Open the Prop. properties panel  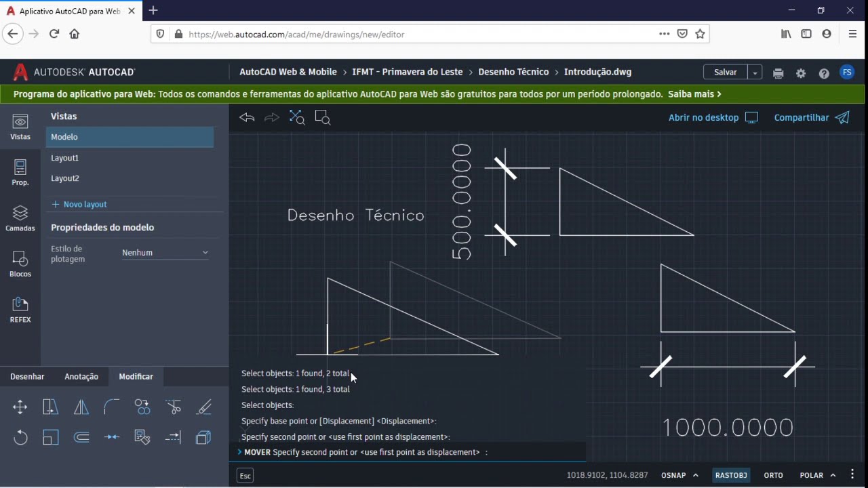[20, 172]
